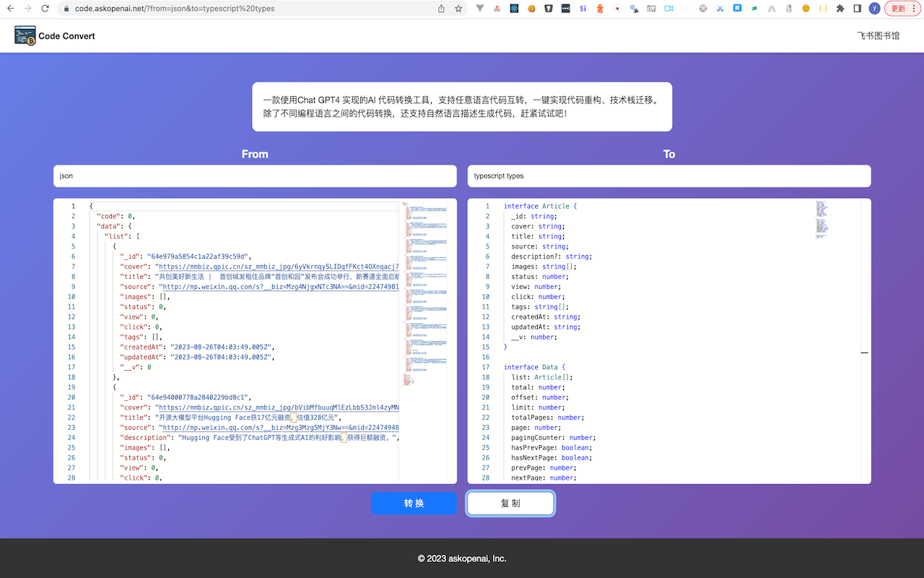Click line number 15 in output editor
Image resolution: width=924 pixels, height=578 pixels.
tap(485, 347)
